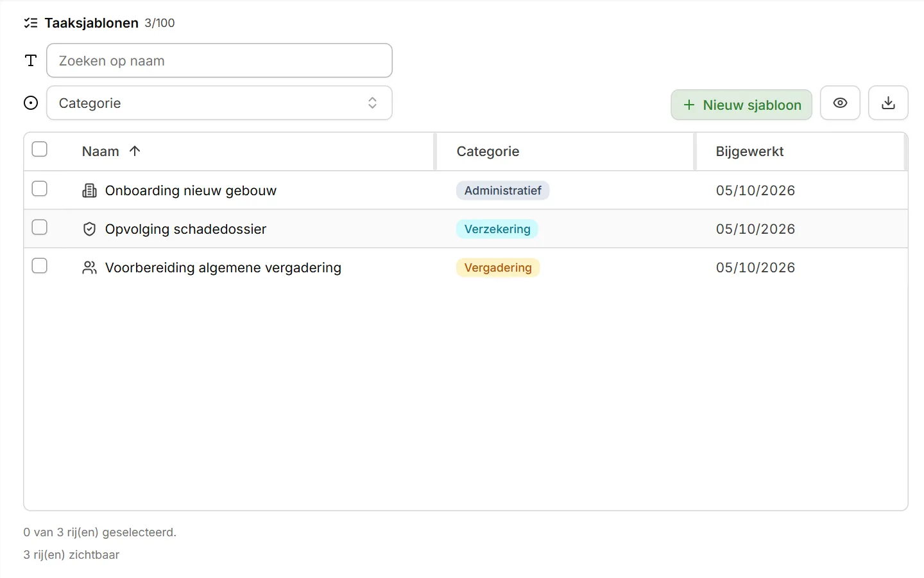Screen dimensions: 924x578
Task: Click the '3 rij(en) zichtbaar' status text
Action: [71, 555]
